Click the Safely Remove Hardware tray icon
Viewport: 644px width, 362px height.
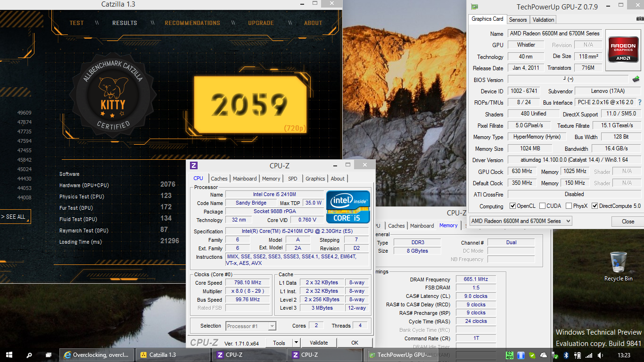tap(555, 355)
